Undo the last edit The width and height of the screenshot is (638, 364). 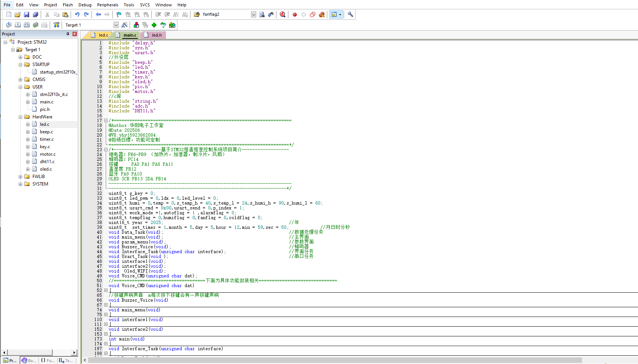[77, 15]
